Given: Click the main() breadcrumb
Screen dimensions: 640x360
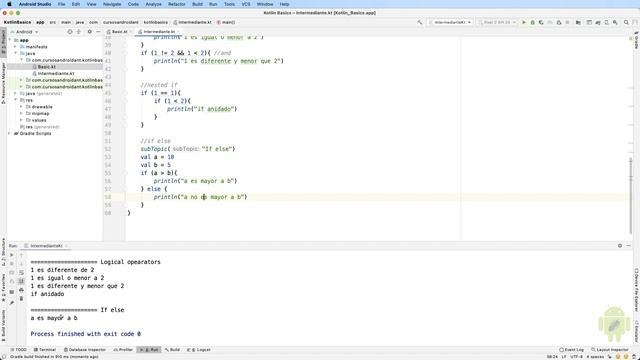Looking at the screenshot, I should [226, 22].
